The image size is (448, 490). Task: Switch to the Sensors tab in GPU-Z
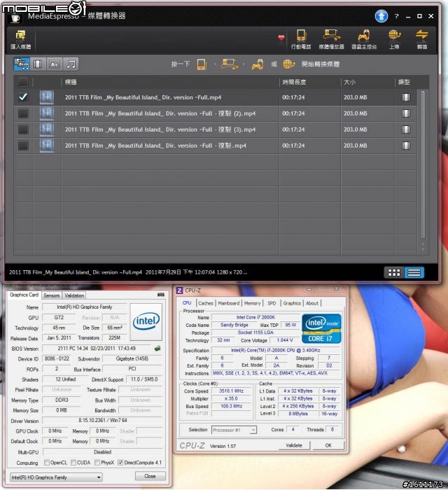pyautogui.click(x=52, y=295)
